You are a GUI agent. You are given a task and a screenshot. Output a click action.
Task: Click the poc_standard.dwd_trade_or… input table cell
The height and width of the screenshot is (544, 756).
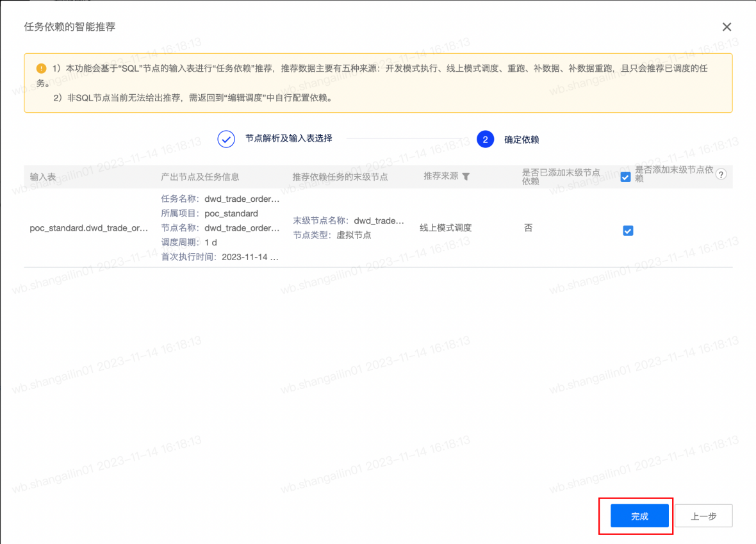pos(88,228)
